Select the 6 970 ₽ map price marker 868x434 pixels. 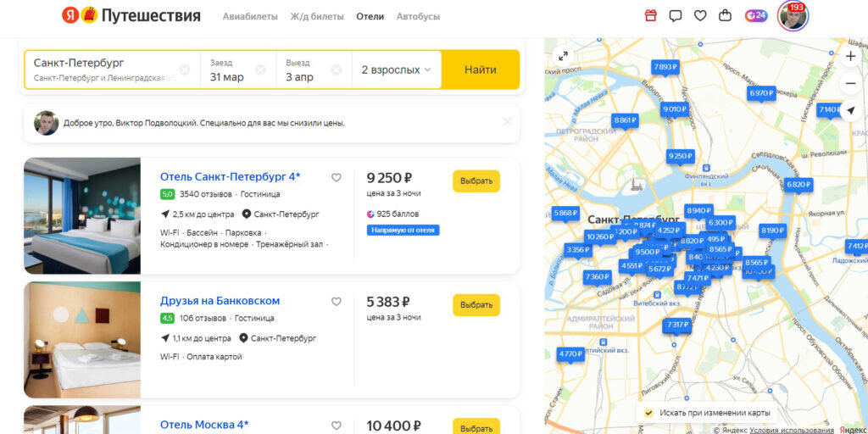[761, 94]
